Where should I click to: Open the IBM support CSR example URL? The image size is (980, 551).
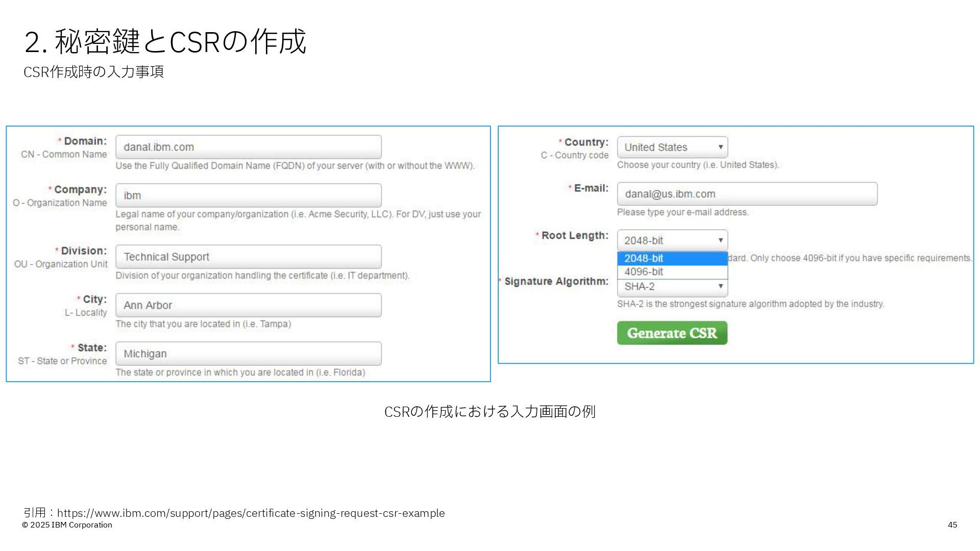pyautogui.click(x=251, y=513)
